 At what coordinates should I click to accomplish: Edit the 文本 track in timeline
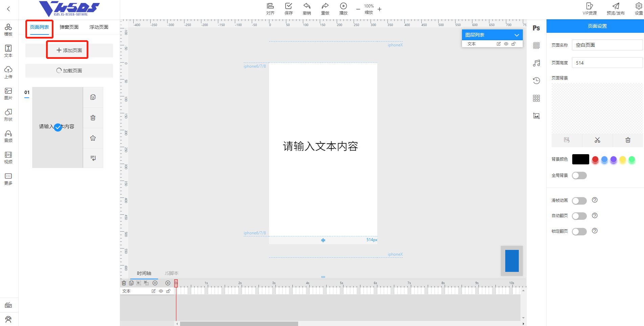[x=154, y=291]
